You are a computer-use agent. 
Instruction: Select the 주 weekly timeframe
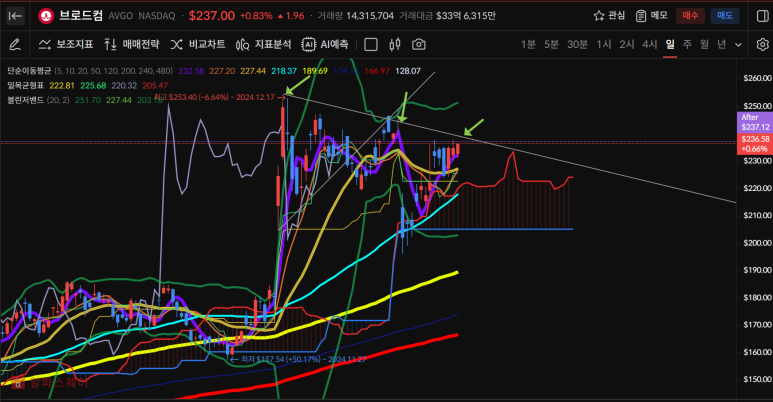(x=687, y=44)
